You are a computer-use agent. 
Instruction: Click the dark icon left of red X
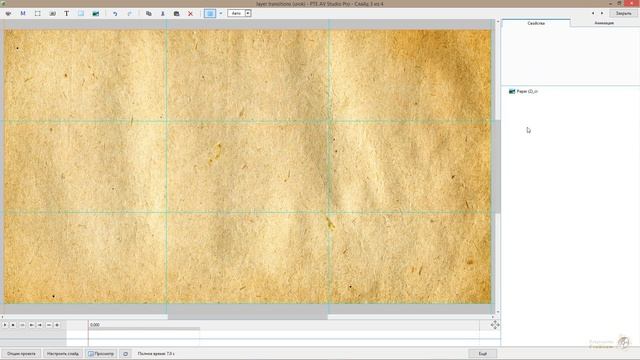(x=176, y=13)
